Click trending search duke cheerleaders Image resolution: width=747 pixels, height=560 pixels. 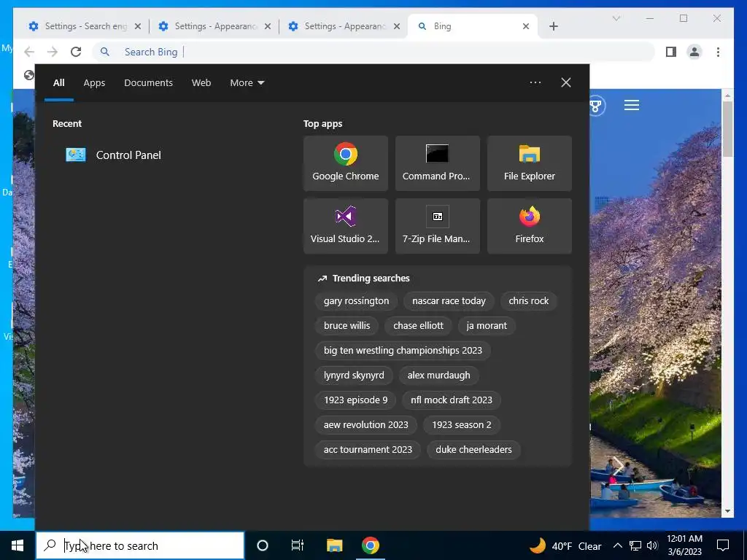click(x=473, y=449)
